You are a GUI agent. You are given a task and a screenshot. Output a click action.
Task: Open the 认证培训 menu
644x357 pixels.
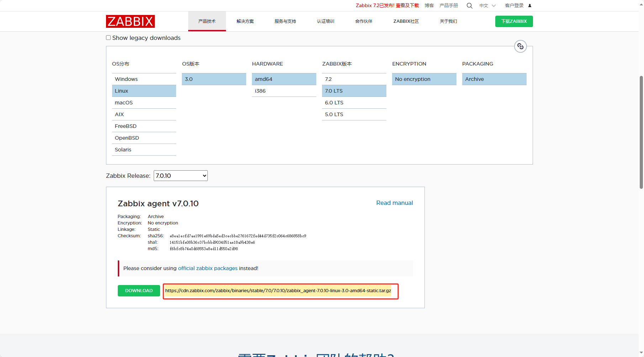click(x=326, y=21)
